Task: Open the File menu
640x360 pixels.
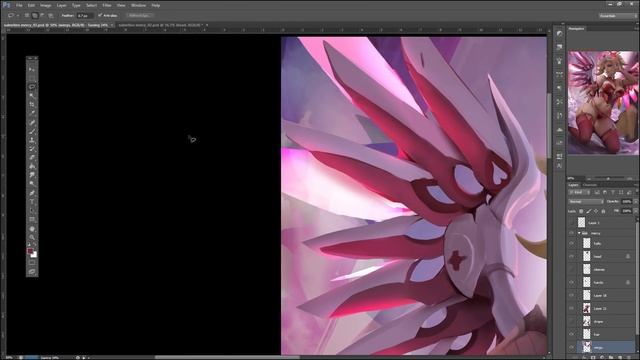Action: pos(19,5)
